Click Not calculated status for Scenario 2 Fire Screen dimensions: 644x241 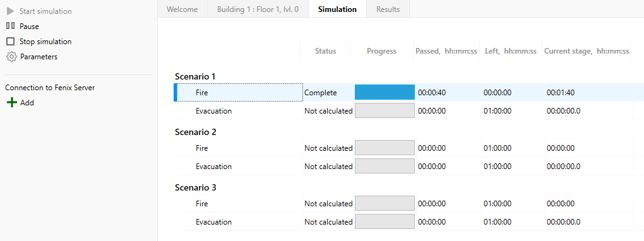[328, 148]
